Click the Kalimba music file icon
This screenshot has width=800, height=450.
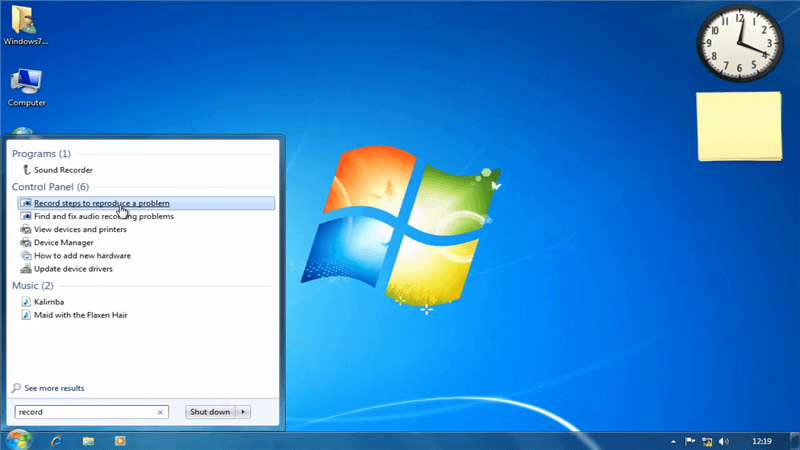26,301
